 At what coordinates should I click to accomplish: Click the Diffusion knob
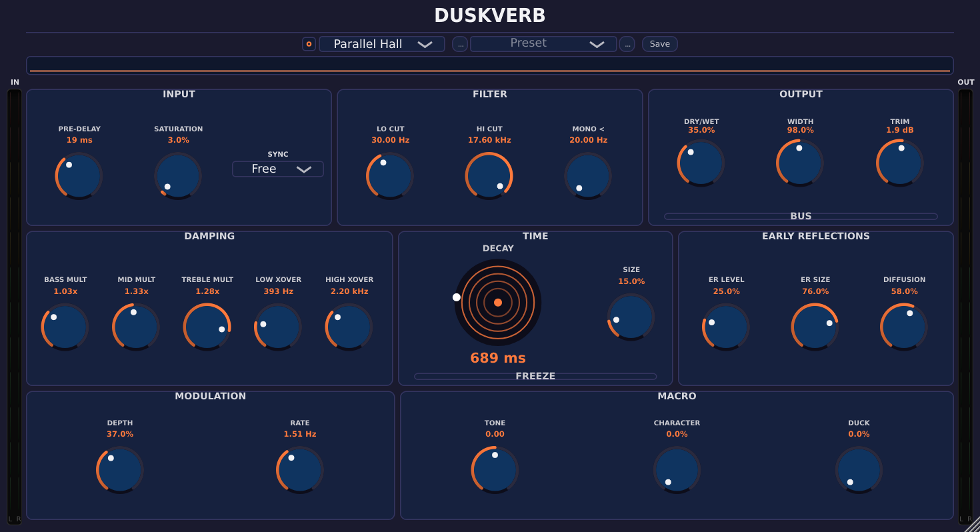(904, 327)
